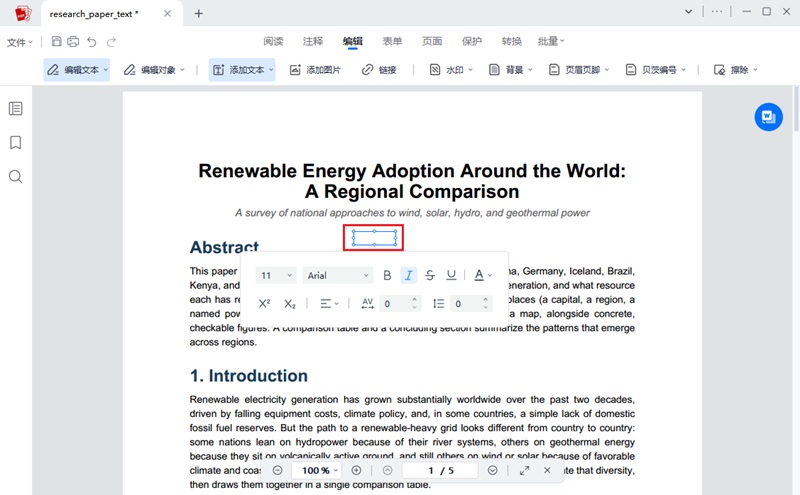
Task: Switch to the 页面 page tab
Action: [x=432, y=41]
